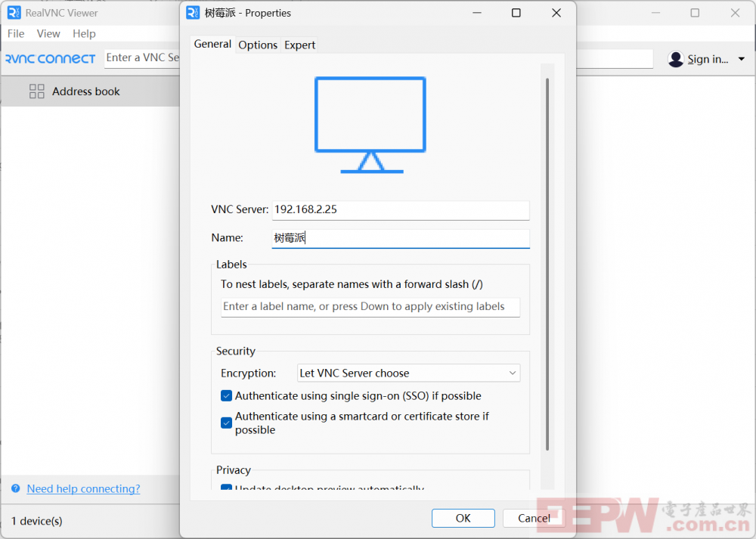Viewport: 756px width, 539px height.
Task: Select Address book in the sidebar
Action: [x=91, y=91]
